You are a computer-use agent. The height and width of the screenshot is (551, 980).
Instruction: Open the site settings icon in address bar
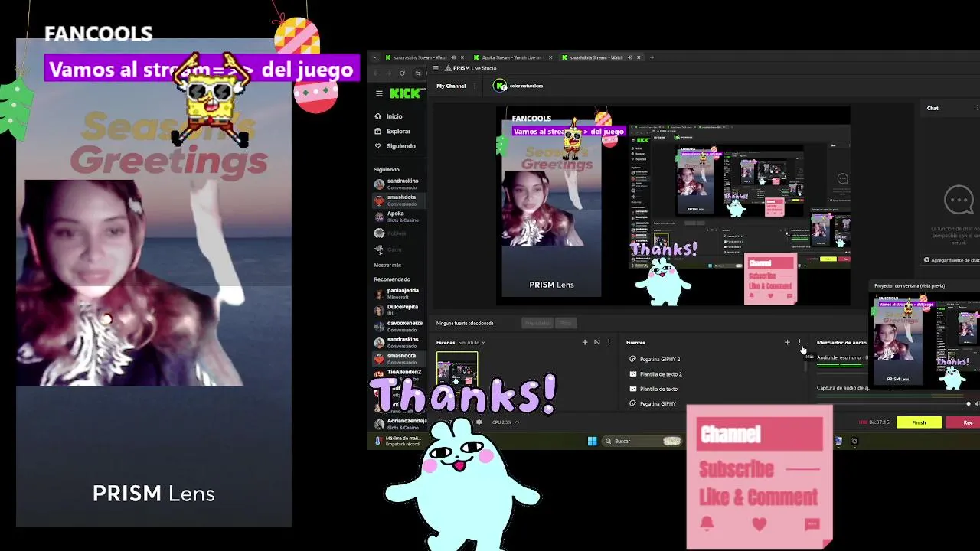[x=418, y=73]
